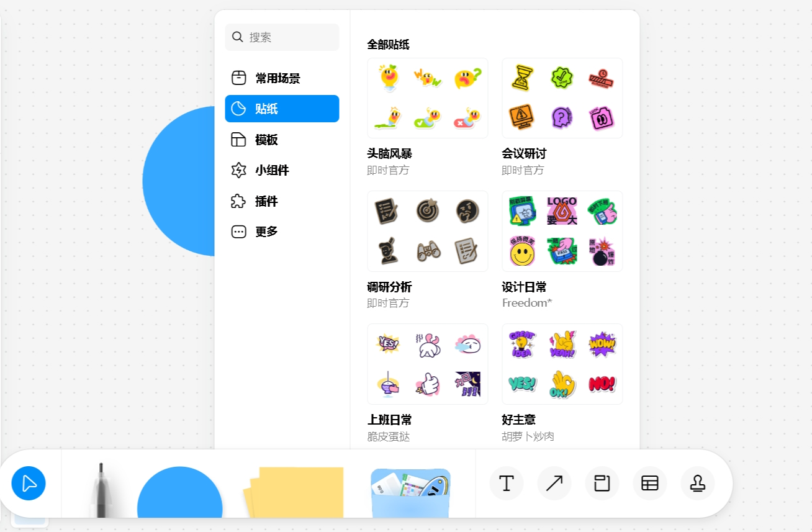Select the arrow connector tool
The width and height of the screenshot is (812, 532).
coord(554,483)
